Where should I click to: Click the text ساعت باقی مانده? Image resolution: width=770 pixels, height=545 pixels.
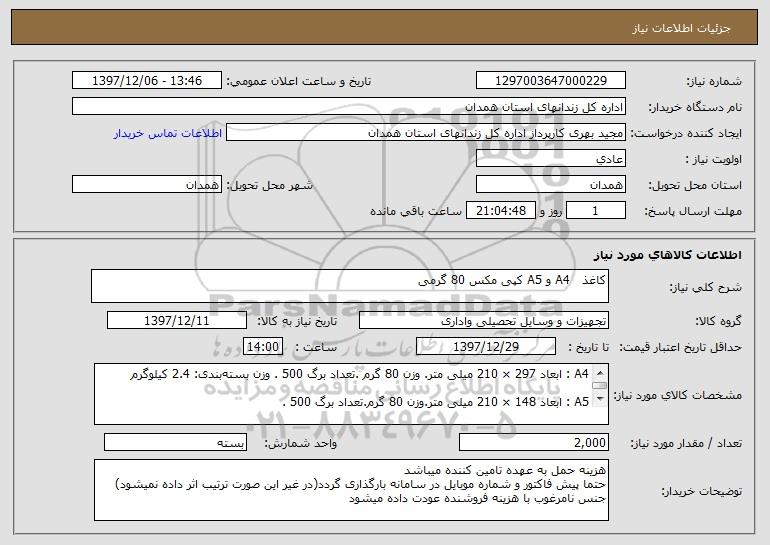point(415,211)
